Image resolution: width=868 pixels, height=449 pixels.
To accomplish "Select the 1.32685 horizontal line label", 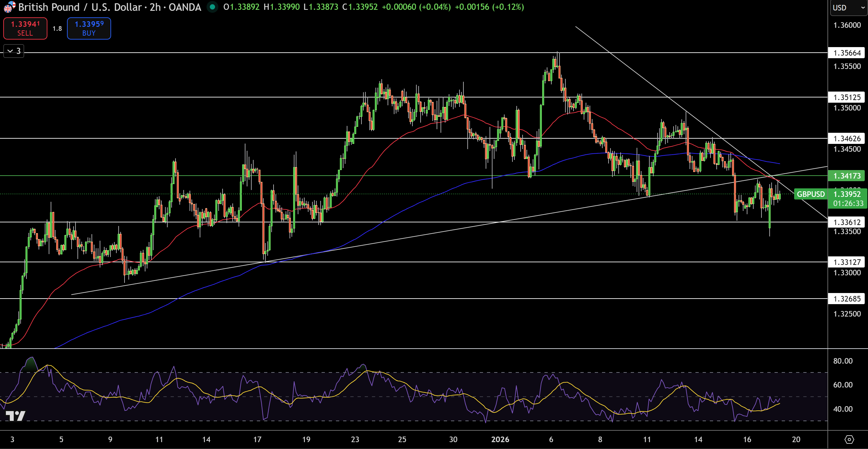I will 847,299.
